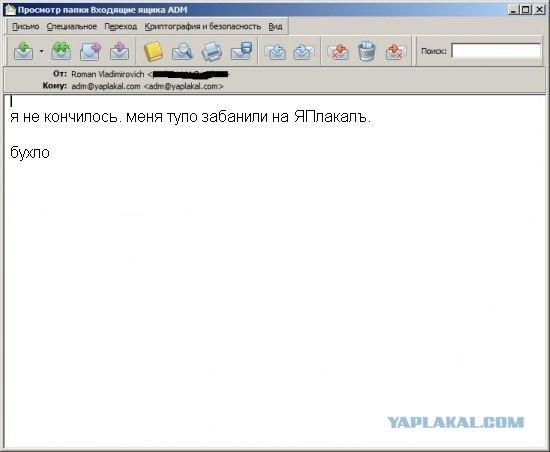Click the Save message diskette envelope icon
The height and width of the screenshot is (452, 550).
pyautogui.click(x=242, y=51)
